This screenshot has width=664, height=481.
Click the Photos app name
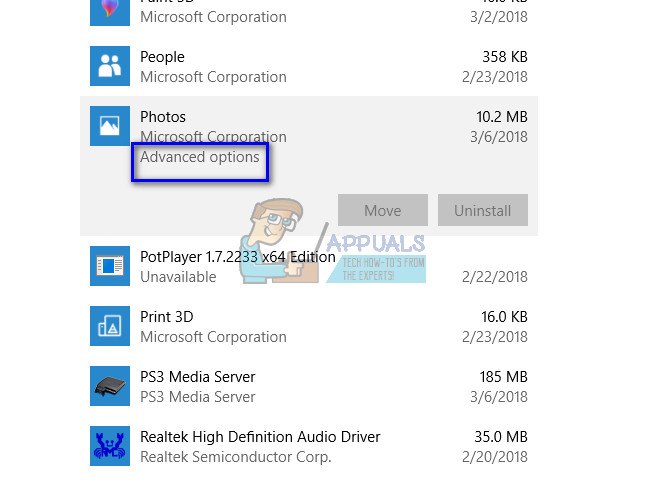click(163, 117)
